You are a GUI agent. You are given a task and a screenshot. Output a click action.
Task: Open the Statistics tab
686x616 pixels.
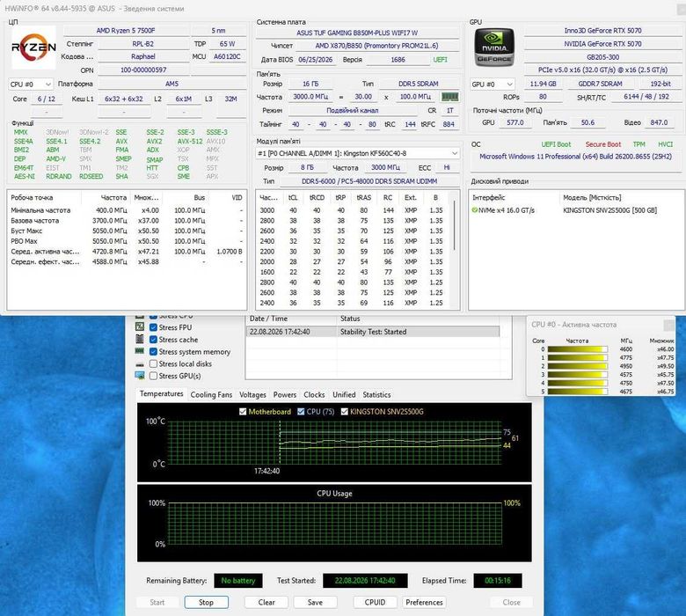pos(376,394)
